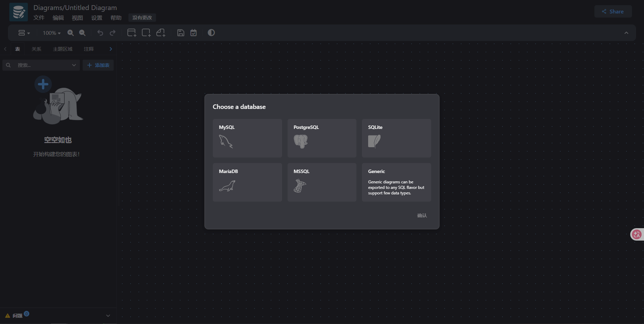Image resolution: width=644 pixels, height=324 pixels.
Task: Open the layout options dropdown
Action: pyautogui.click(x=24, y=33)
